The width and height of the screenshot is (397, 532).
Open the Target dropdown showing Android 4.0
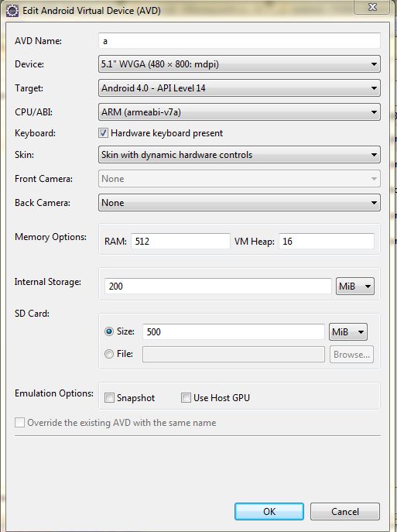(239, 88)
